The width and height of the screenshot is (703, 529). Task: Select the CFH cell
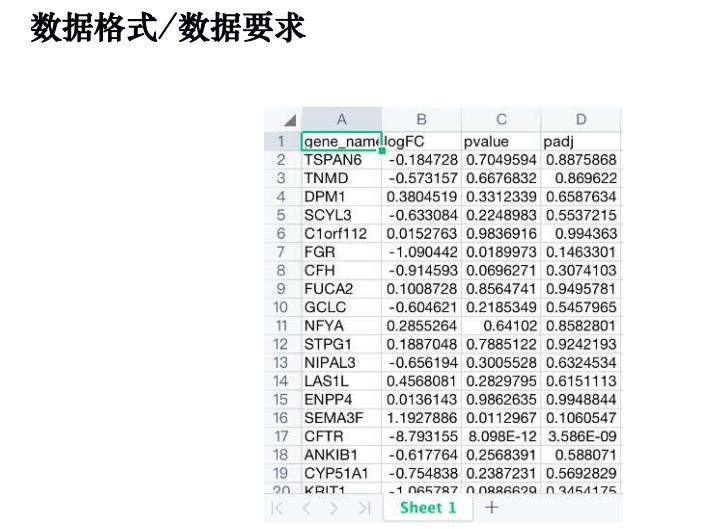tap(342, 270)
